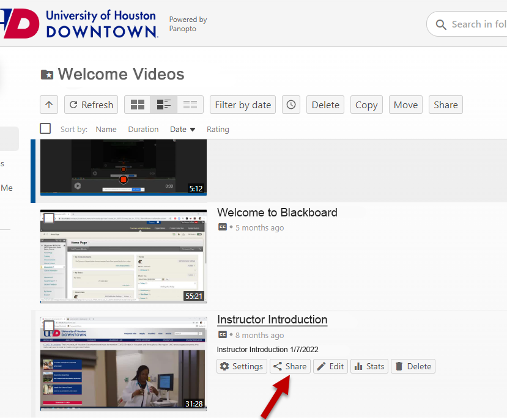Click the toolbar Copy button
This screenshot has height=420, width=507.
[x=366, y=105]
